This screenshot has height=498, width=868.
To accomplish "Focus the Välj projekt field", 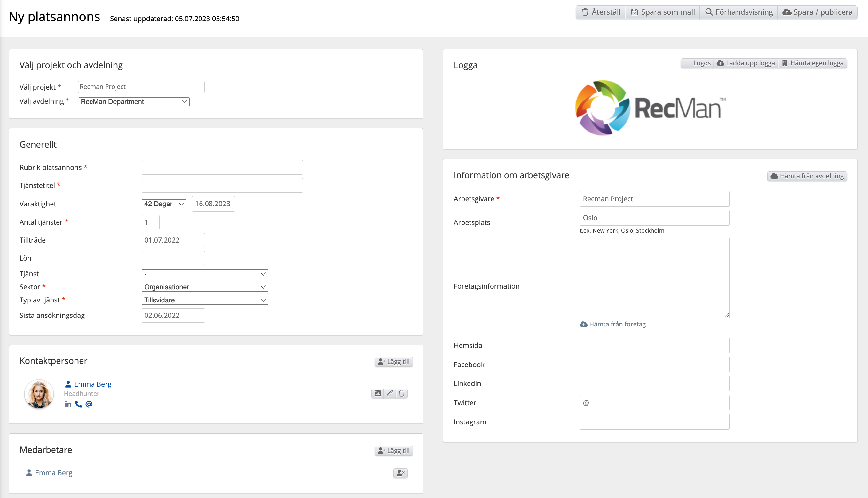I will [141, 87].
